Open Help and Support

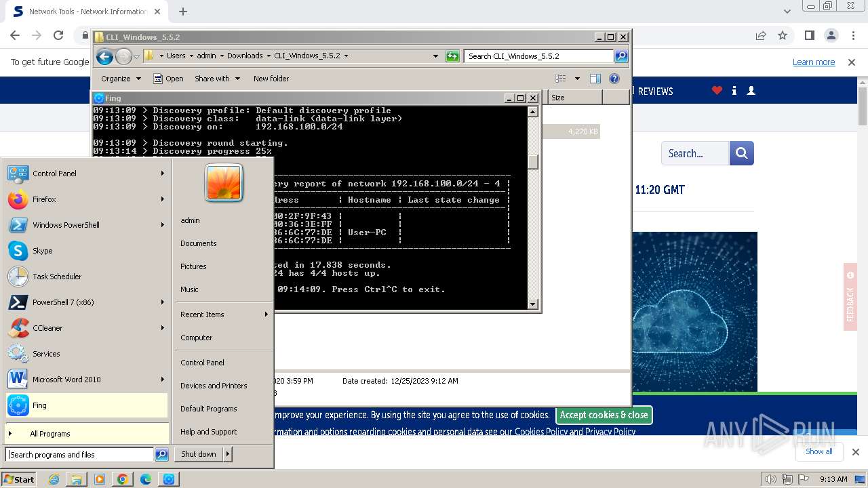[x=209, y=432]
